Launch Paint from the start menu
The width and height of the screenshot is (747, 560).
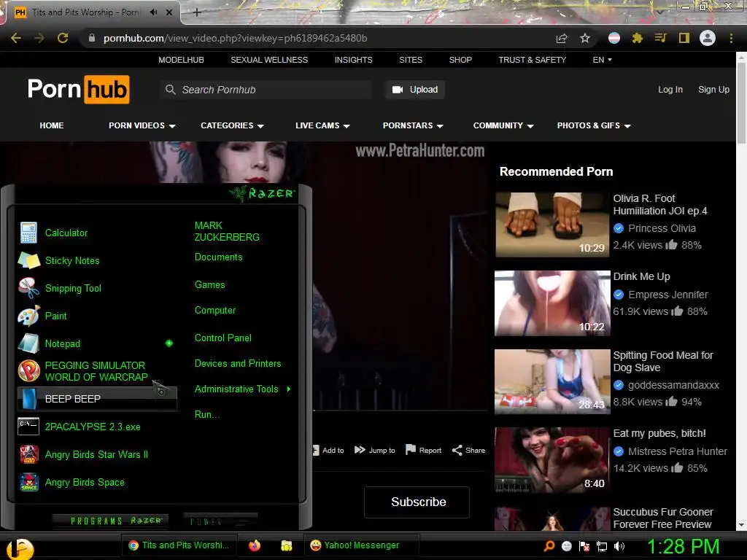[96, 316]
